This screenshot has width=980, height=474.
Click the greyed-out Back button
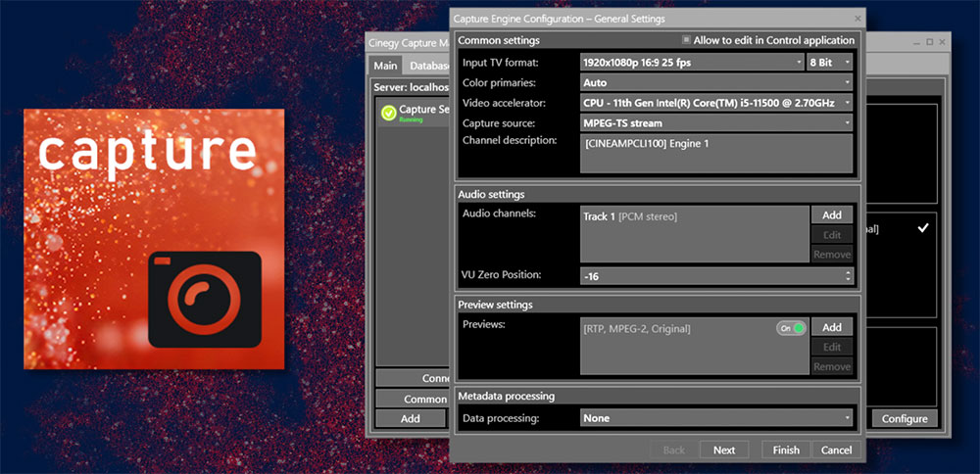click(674, 450)
